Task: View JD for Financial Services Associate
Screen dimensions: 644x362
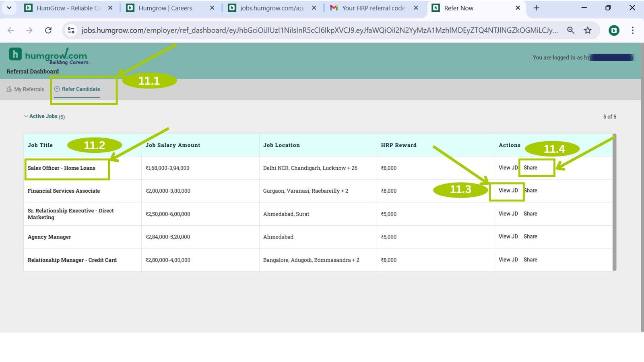Action: point(508,191)
